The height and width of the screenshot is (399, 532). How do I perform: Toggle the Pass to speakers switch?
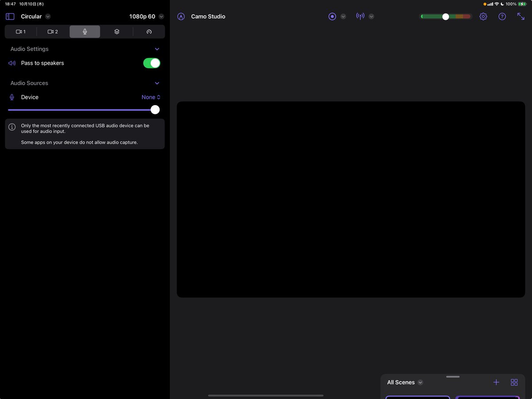click(152, 63)
